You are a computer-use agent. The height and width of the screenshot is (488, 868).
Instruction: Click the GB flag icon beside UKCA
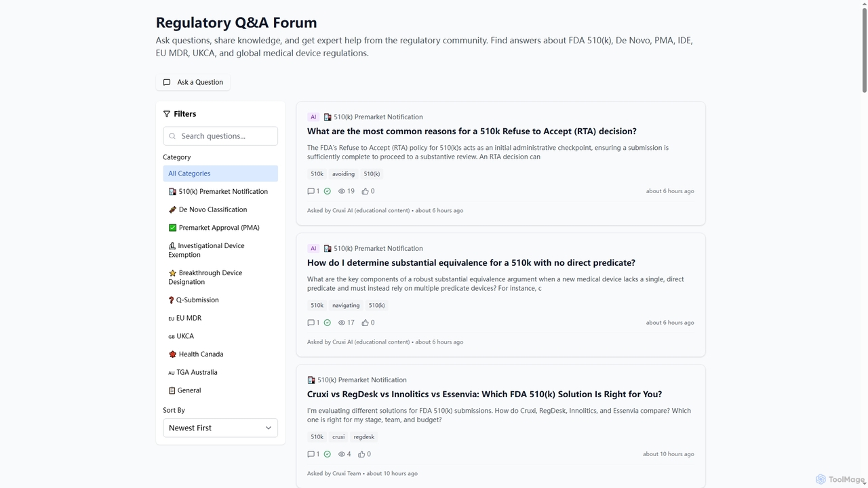(x=171, y=336)
